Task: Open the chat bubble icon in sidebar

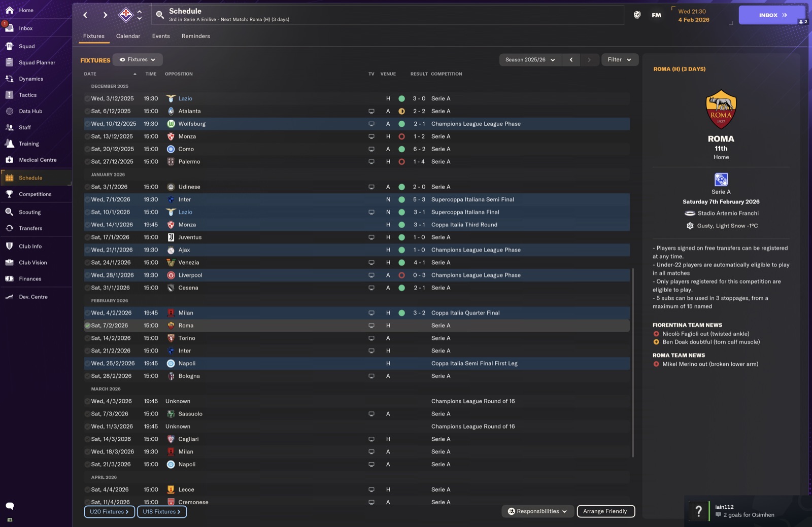Action: [x=9, y=506]
